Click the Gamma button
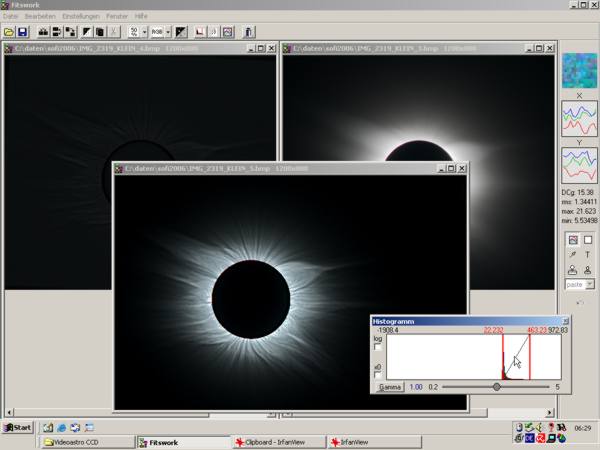The height and width of the screenshot is (450, 600). click(x=390, y=387)
